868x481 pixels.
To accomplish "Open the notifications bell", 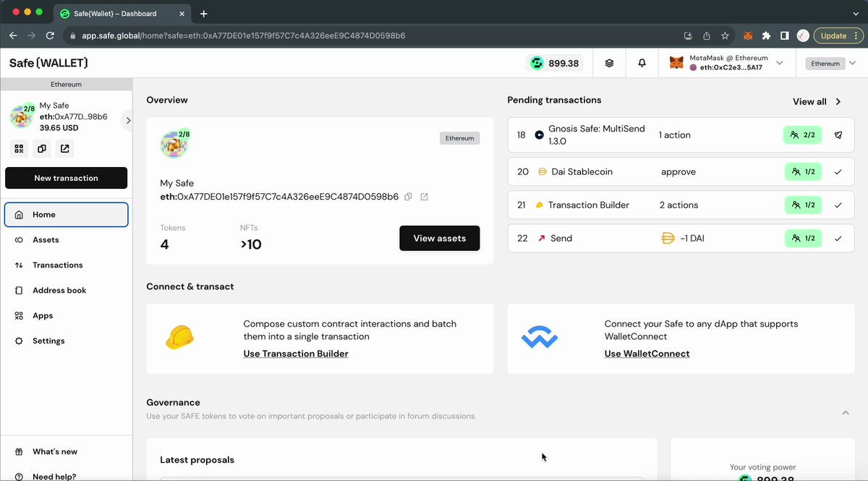I will pyautogui.click(x=642, y=64).
